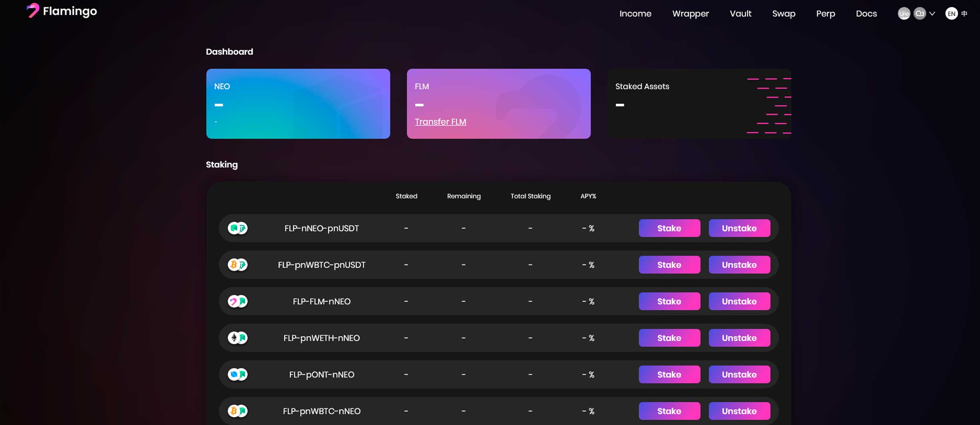Click the FLP-pnWBTC-pnUSDT token pair icon
The width and height of the screenshot is (980, 425).
(x=238, y=264)
